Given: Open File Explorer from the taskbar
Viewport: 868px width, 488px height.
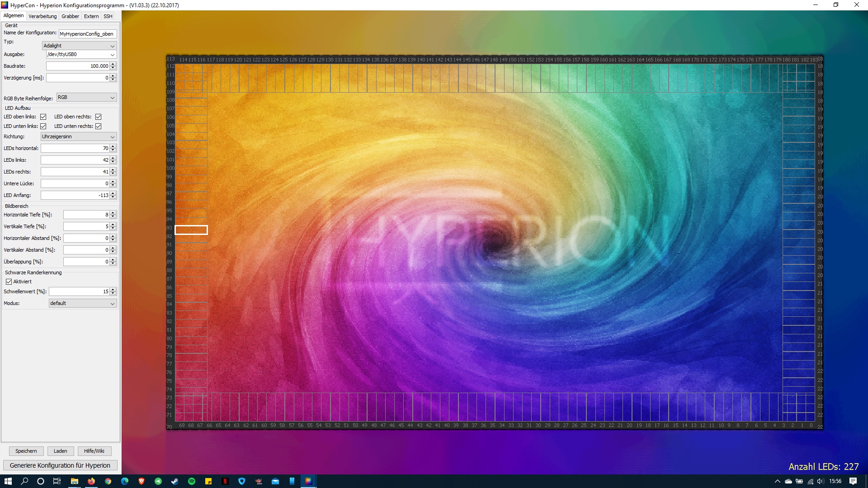Looking at the screenshot, I should 75,481.
